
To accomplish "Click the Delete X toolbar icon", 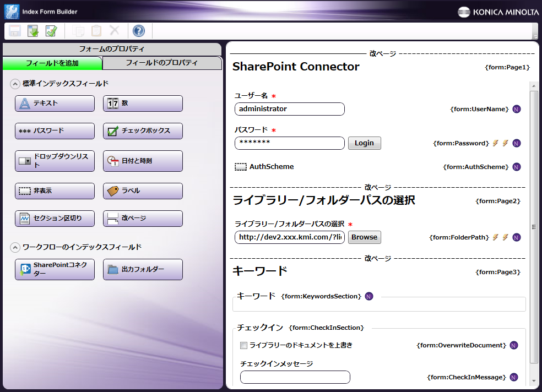I will click(115, 30).
